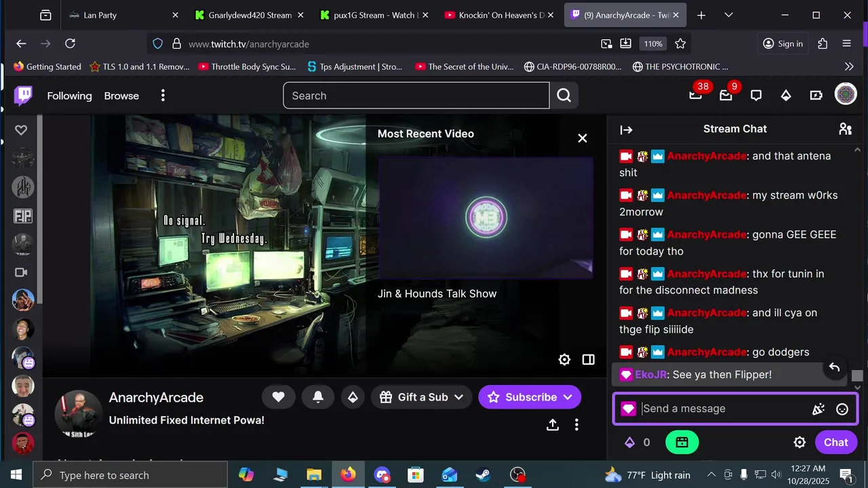Open Get Bits diamond icon in header

coord(786,96)
